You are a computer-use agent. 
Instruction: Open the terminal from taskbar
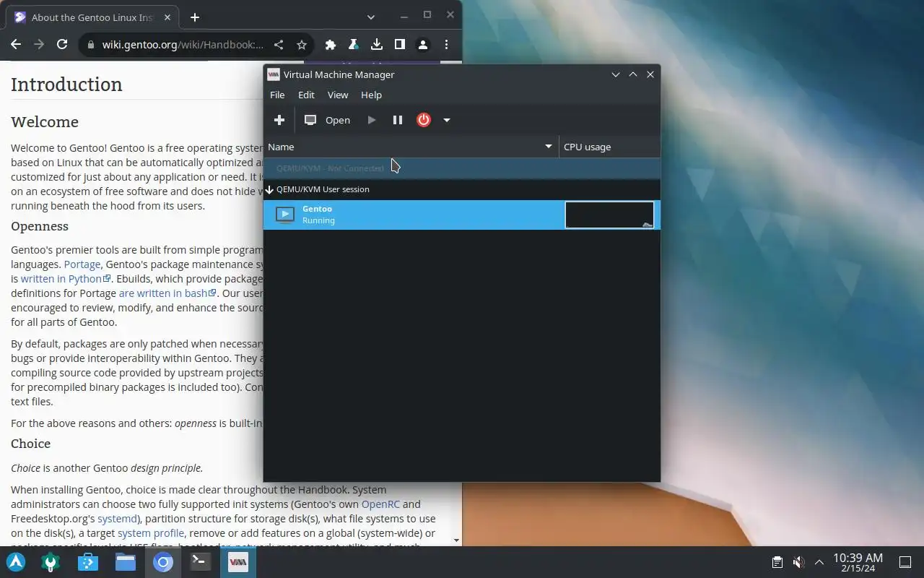201,562
